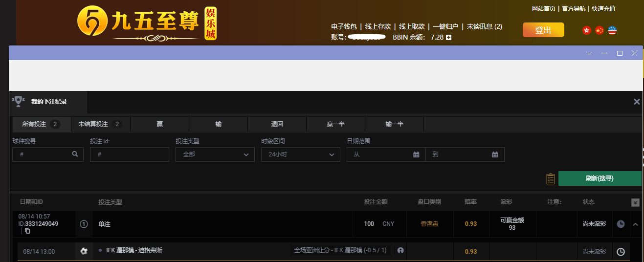The height and width of the screenshot is (262, 644).
Task: Click the 香港盘 market type text
Action: 430,224
